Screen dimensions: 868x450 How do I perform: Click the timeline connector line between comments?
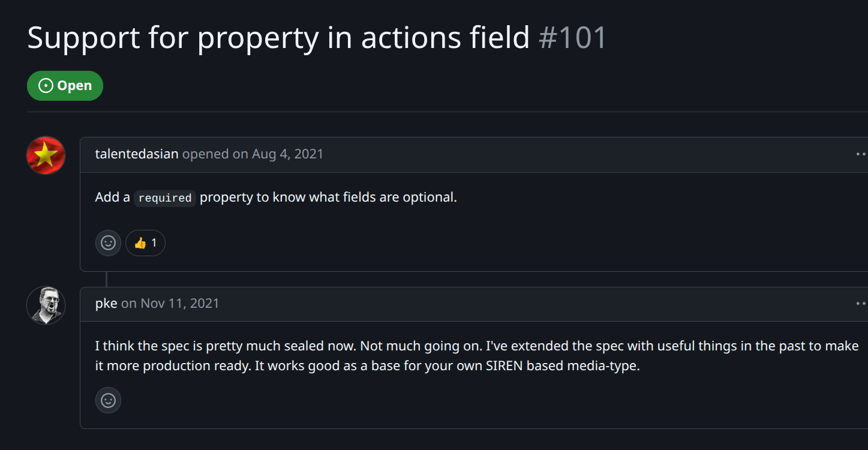point(106,279)
